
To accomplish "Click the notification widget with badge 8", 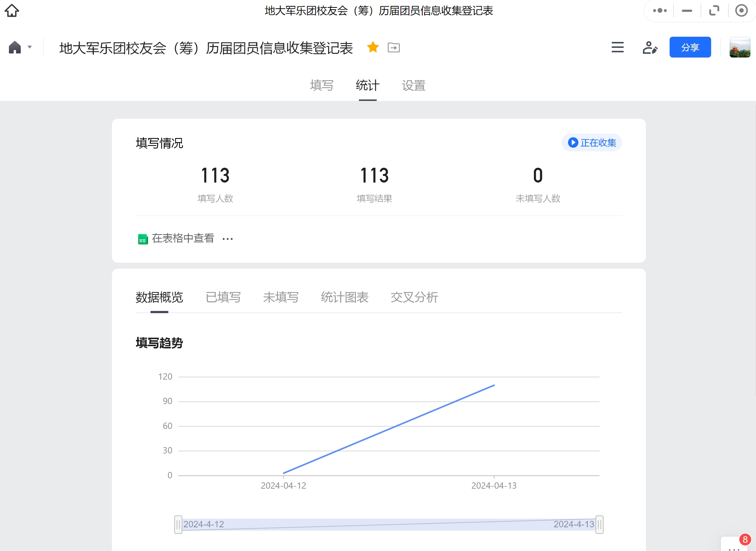I will coord(735,545).
